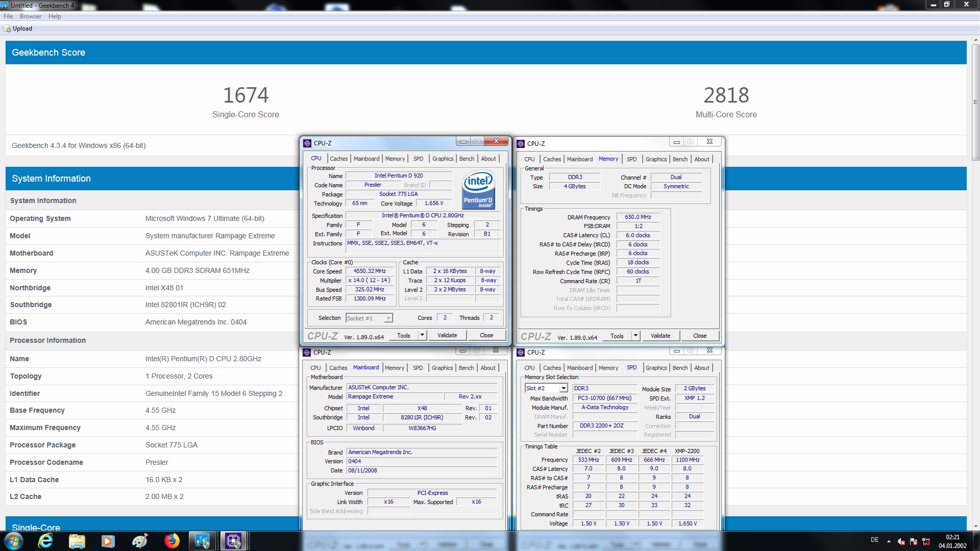Click the CPU-Z title icon of the SPD window
This screenshot has height=551, width=980.
point(521,353)
